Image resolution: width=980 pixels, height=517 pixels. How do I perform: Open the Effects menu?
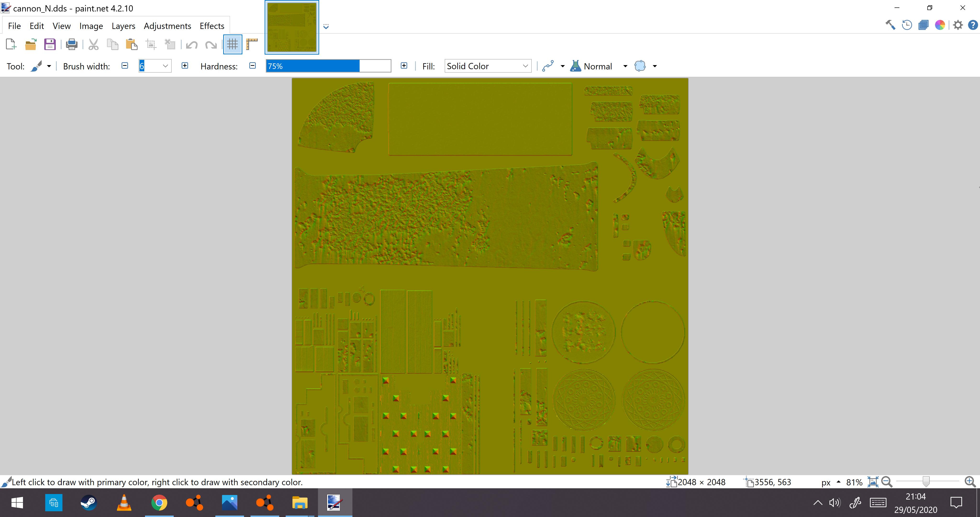point(212,26)
